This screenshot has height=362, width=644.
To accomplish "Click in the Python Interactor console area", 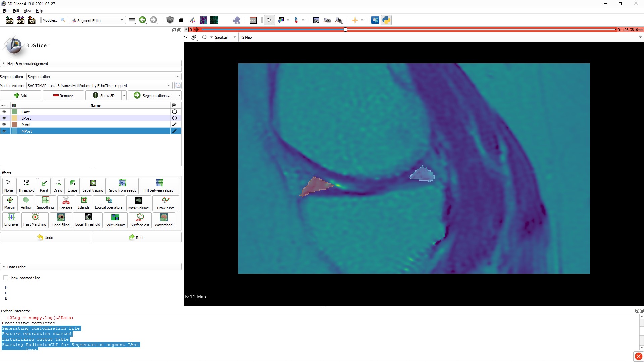I will pyautogui.click(x=201, y=332).
